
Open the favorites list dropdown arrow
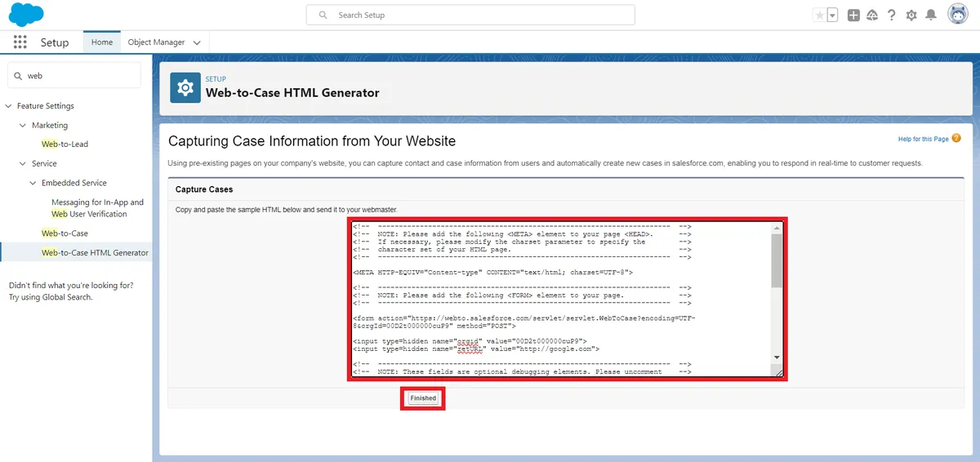[x=832, y=16]
